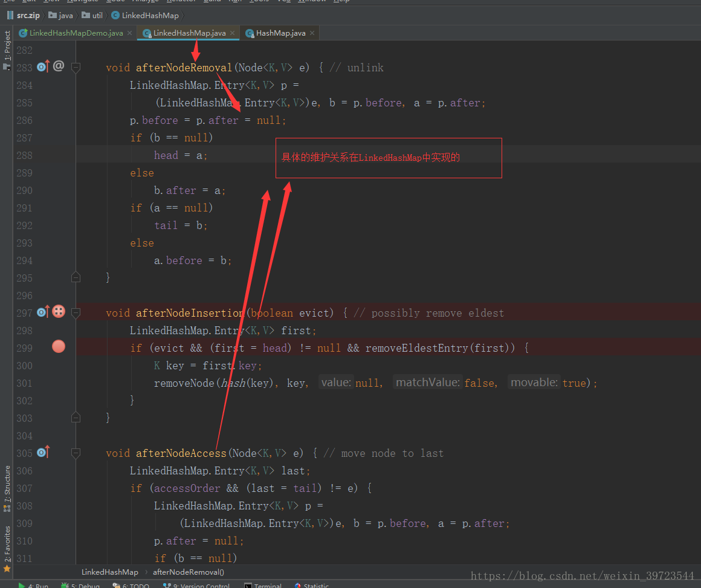Click the overrides icon on line 305

click(x=43, y=452)
